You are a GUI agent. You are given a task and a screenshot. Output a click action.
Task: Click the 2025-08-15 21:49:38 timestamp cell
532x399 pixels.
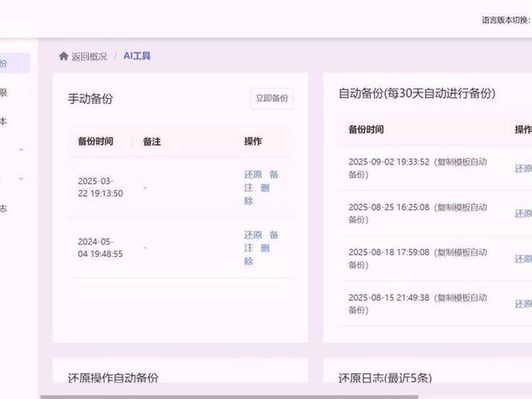click(x=418, y=304)
